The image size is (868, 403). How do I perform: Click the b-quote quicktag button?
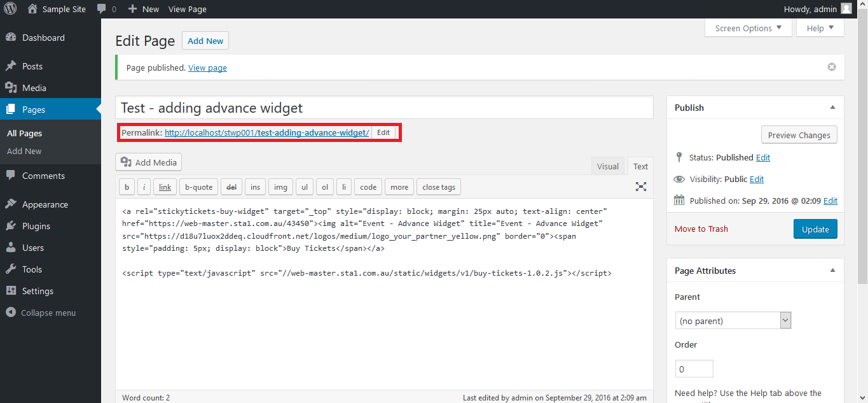click(x=198, y=187)
